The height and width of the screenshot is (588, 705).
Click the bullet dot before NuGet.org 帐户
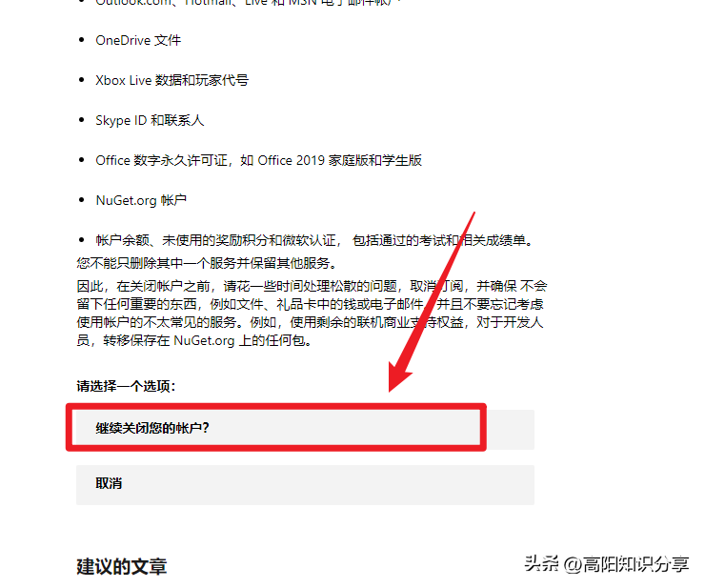(x=81, y=200)
